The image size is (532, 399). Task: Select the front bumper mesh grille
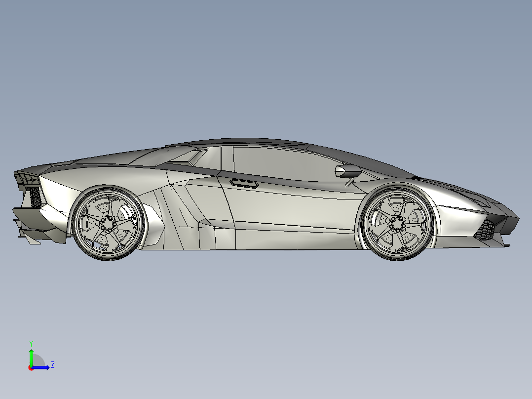(485, 230)
